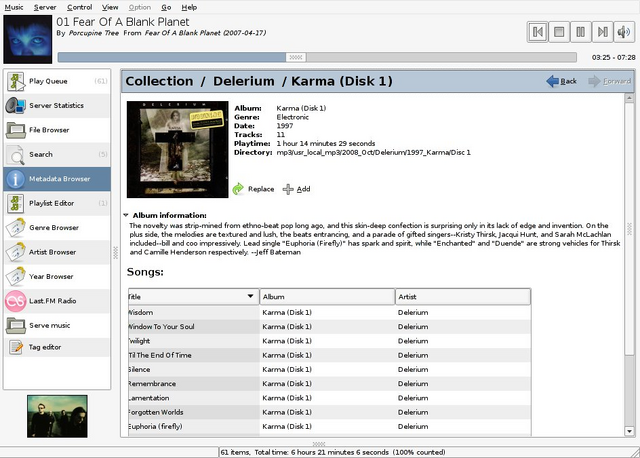Select the Forgotten Worlds row

click(329, 412)
